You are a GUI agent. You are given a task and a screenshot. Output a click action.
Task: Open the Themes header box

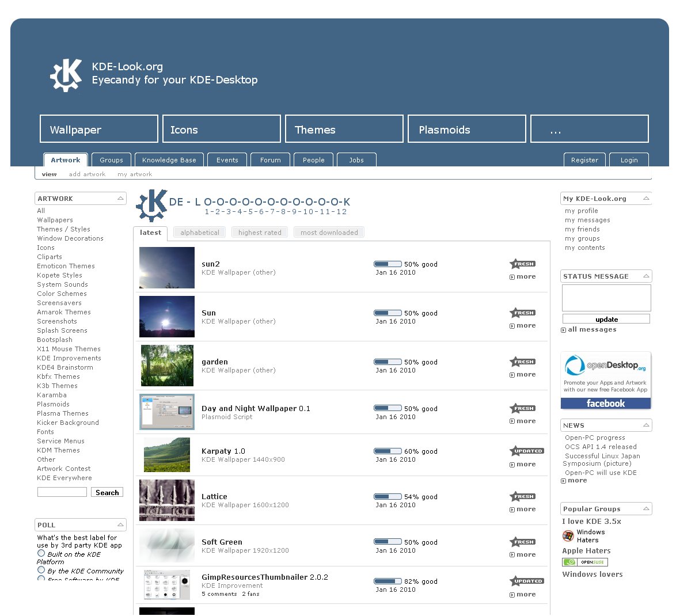click(344, 128)
